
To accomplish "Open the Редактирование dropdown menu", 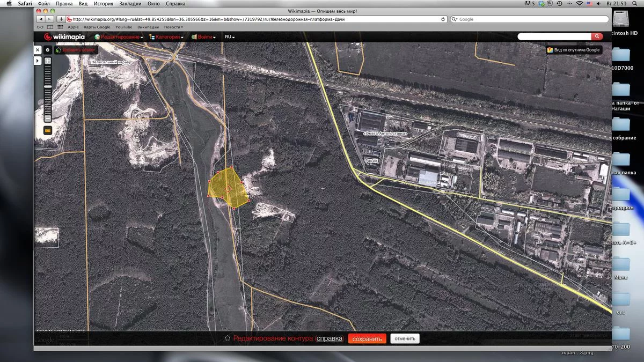I will [x=119, y=37].
